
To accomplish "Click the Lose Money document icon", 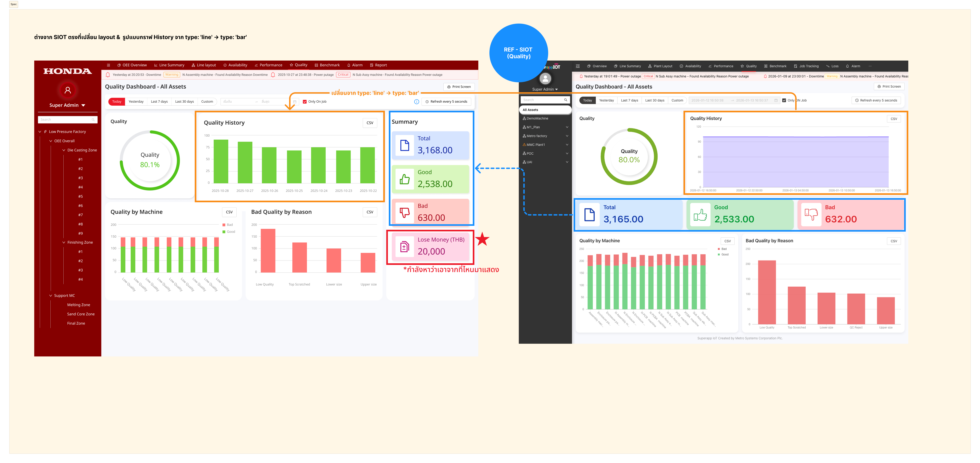I will [404, 247].
